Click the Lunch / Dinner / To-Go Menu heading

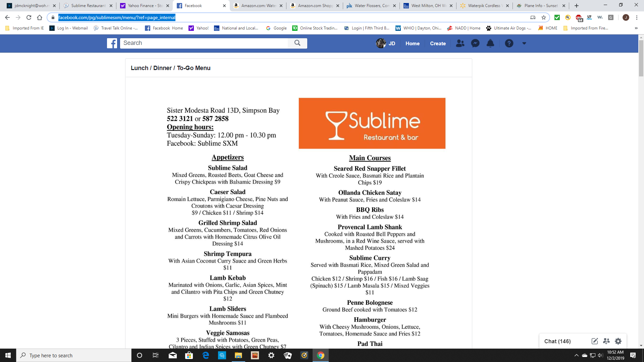click(x=170, y=68)
